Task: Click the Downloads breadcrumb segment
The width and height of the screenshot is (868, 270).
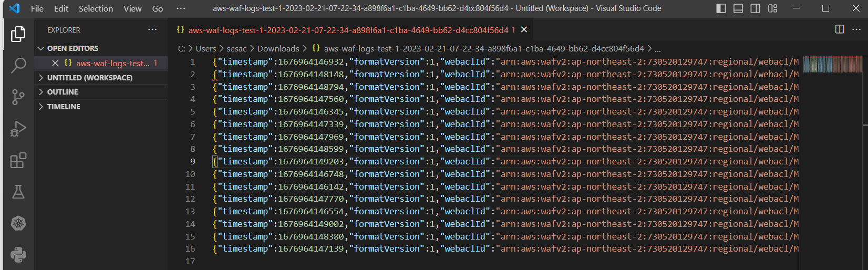Action: coord(278,48)
